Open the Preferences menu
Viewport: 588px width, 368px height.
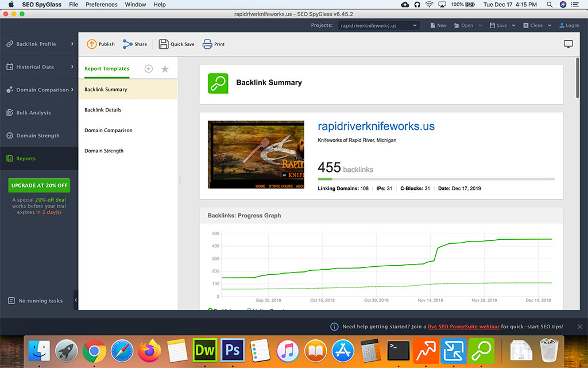pyautogui.click(x=101, y=5)
